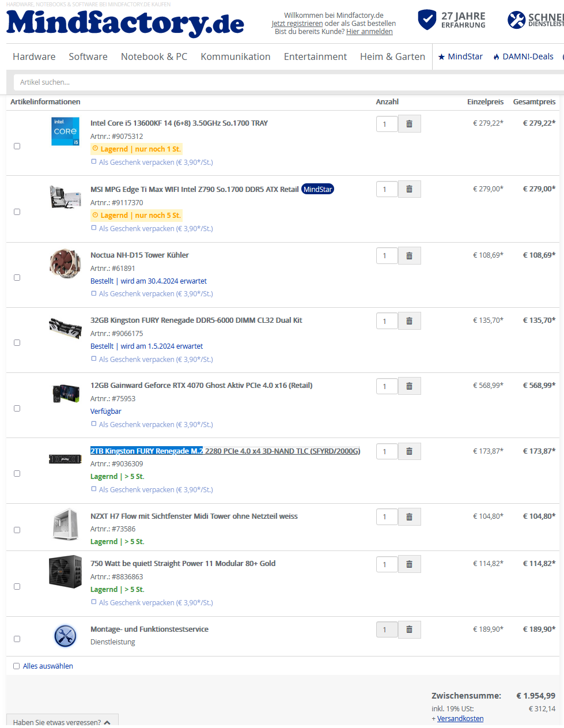564x728 pixels.
Task: Remove MSI MPG Edge Ti motherboard via trash icon
Action: point(409,189)
